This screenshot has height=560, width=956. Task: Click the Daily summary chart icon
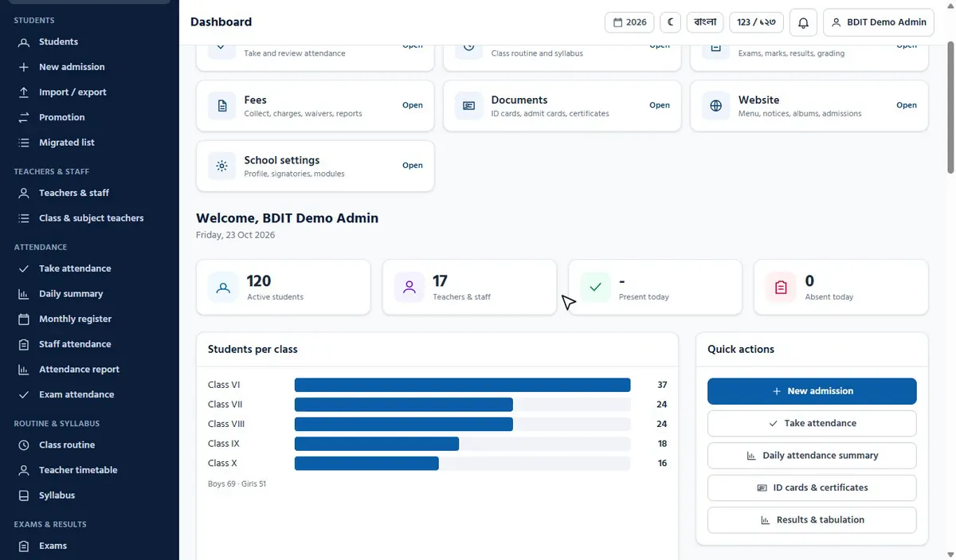tap(24, 294)
